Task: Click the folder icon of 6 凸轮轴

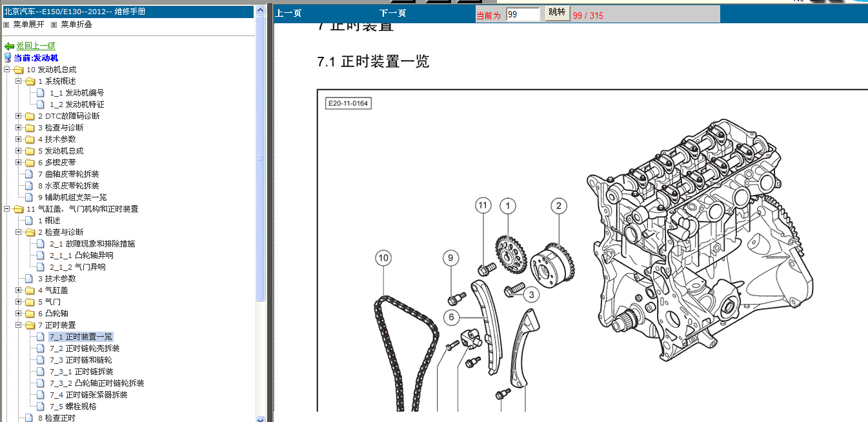Action: (x=30, y=314)
